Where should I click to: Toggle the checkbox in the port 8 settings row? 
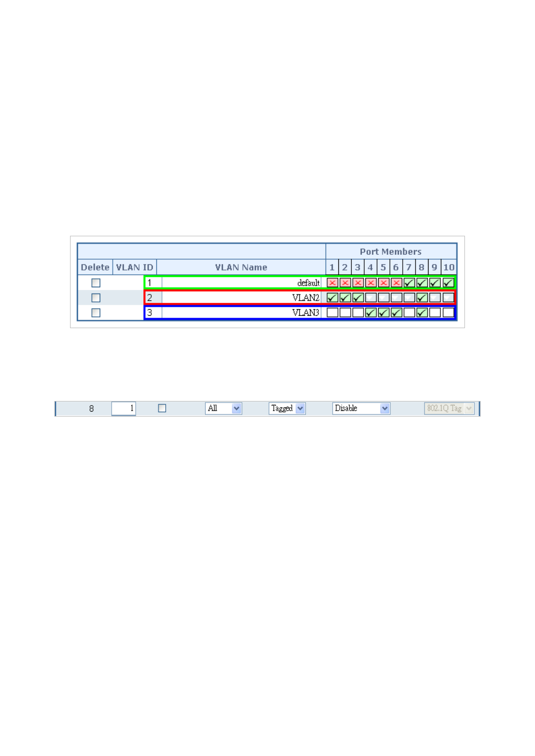click(x=162, y=408)
